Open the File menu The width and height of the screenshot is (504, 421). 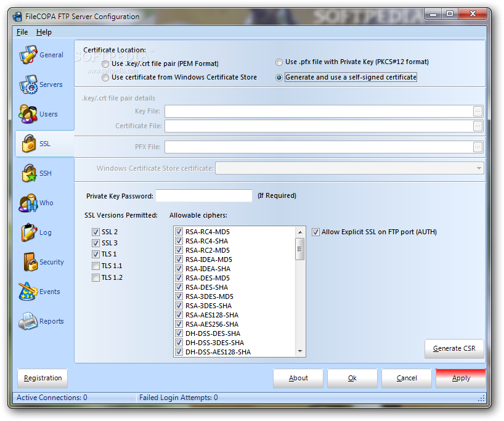click(x=22, y=32)
